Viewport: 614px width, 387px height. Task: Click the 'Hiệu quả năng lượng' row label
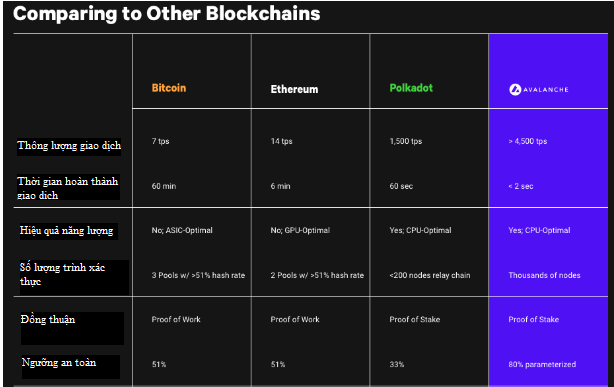(x=67, y=230)
